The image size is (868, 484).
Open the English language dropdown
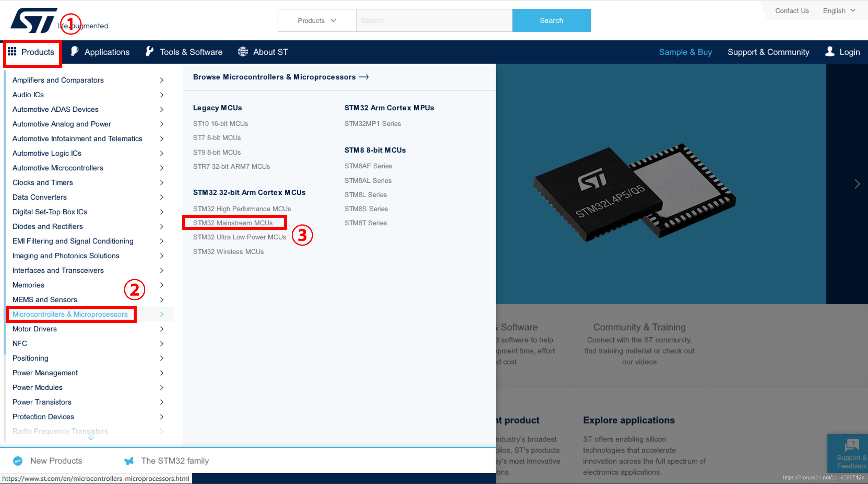(x=839, y=11)
